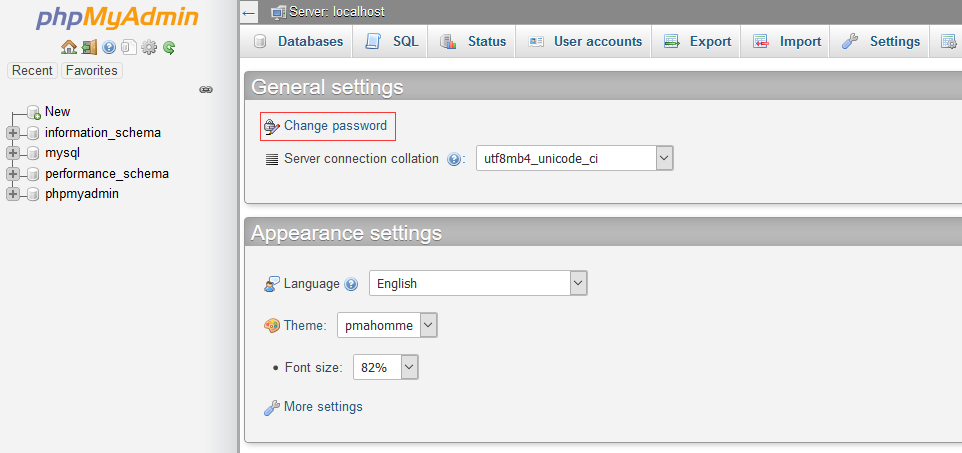Open the MySQL documentation pages icon
This screenshot has width=962, height=453.
point(128,47)
